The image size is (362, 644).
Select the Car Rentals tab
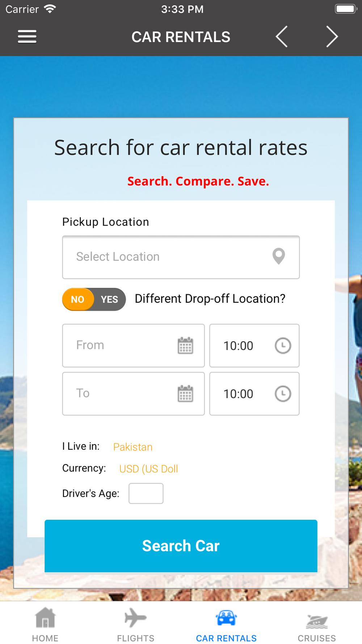[226, 624]
